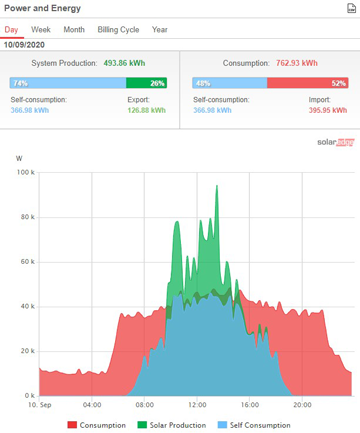
Task: Click the 04:00 x-axis label
Action: 92,405
